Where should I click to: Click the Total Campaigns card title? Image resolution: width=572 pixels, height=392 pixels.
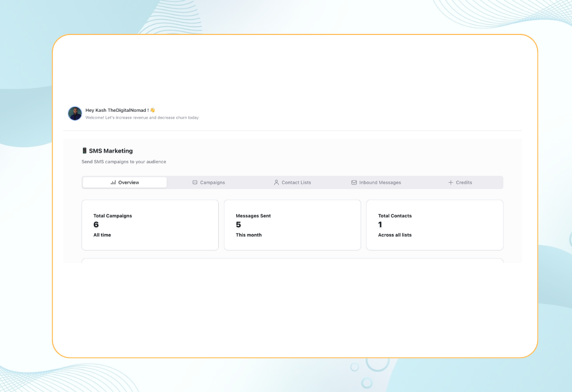pyautogui.click(x=113, y=216)
